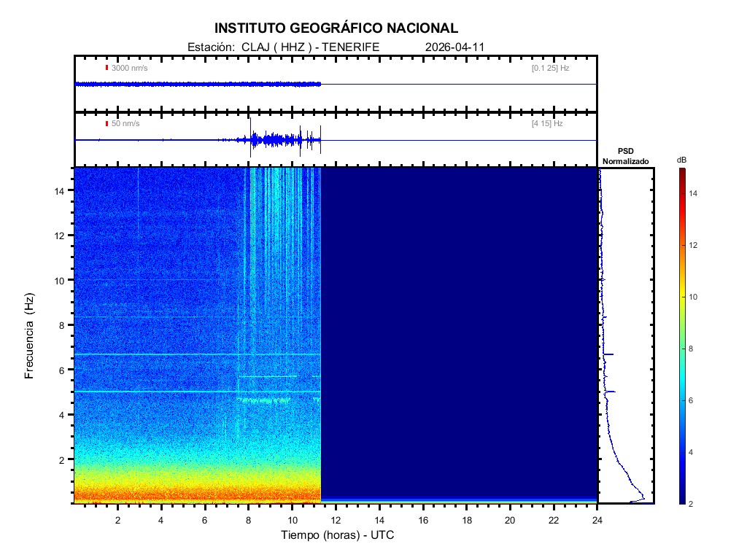Screen dimensions: 747x560
Task: Pick the dark red top of the colorbar
Action: [x=681, y=172]
